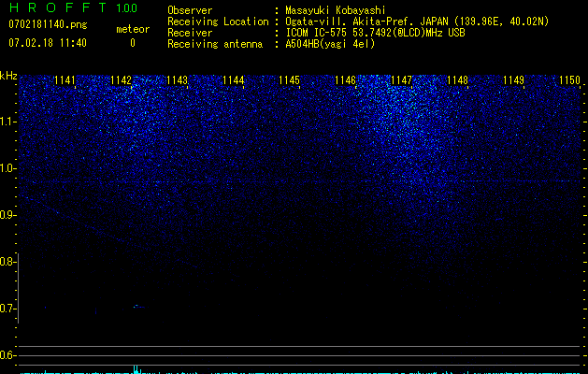The width and height of the screenshot is (588, 374).
Task: Click the Receiving antenna label
Action: [x=215, y=44]
